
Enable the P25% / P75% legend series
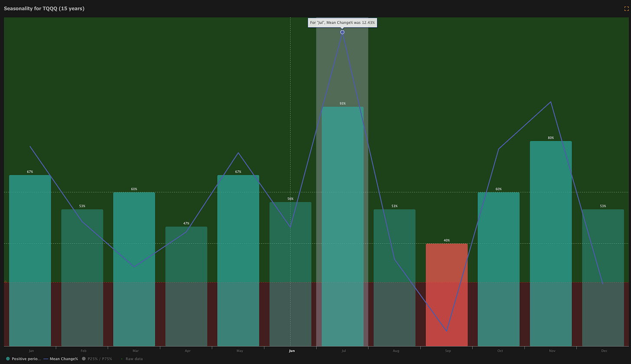point(97,359)
